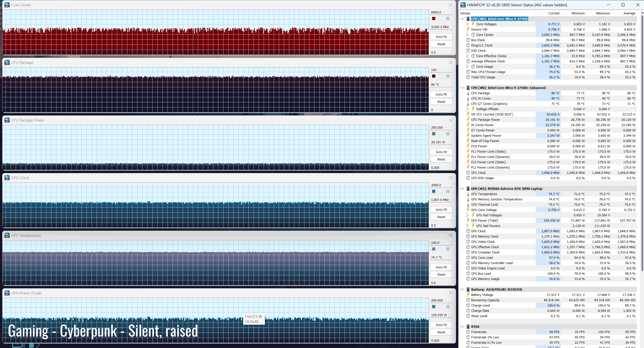Click the chip icon beside Battery sensor group
This screenshot has width=644, height=348.
(x=468, y=290)
